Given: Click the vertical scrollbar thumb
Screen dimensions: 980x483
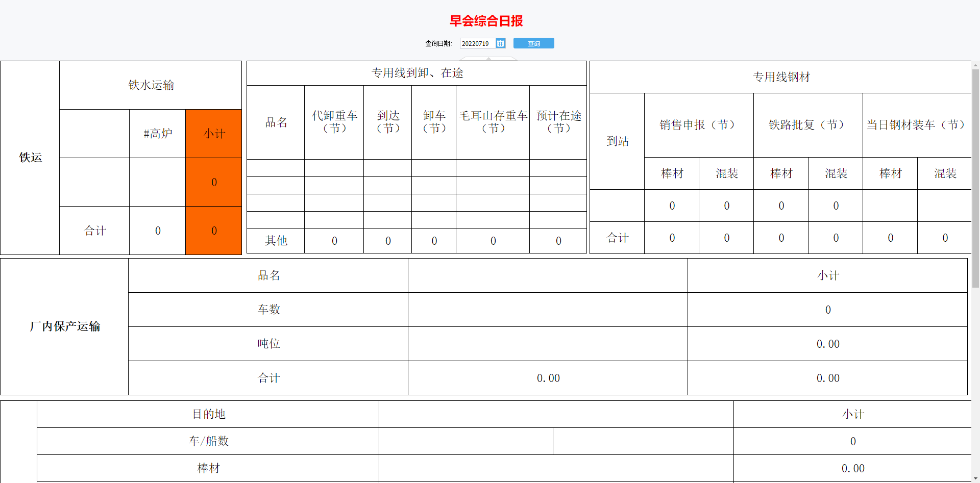Looking at the screenshot, I should point(975,179).
